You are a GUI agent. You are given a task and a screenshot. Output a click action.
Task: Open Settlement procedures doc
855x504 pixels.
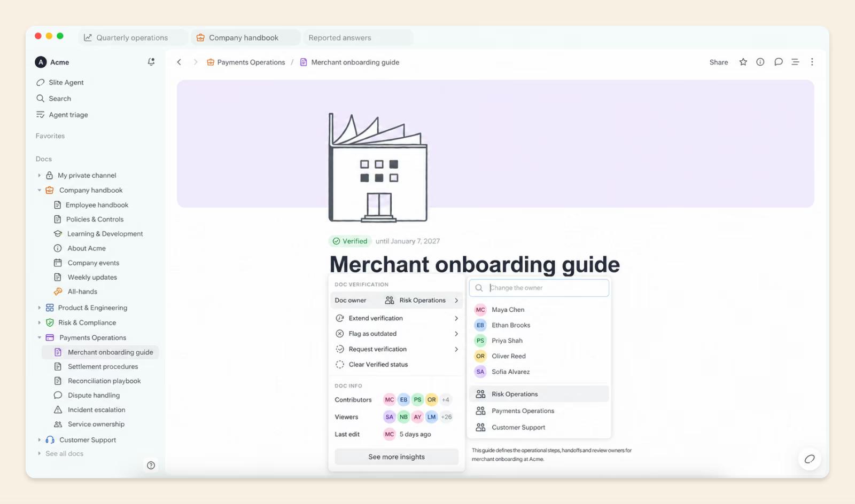(96, 366)
